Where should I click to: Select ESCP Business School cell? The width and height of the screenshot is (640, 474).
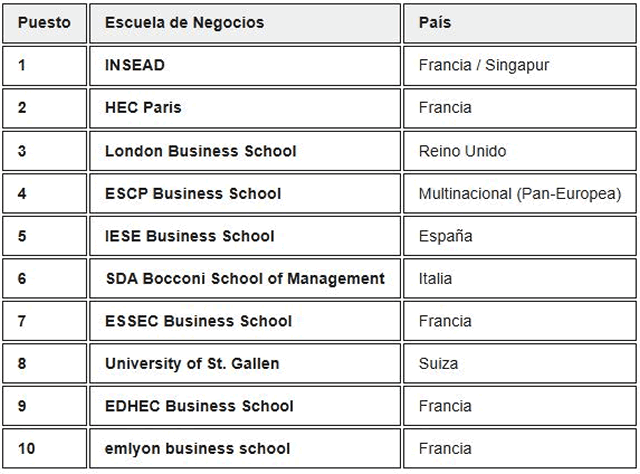tap(193, 193)
